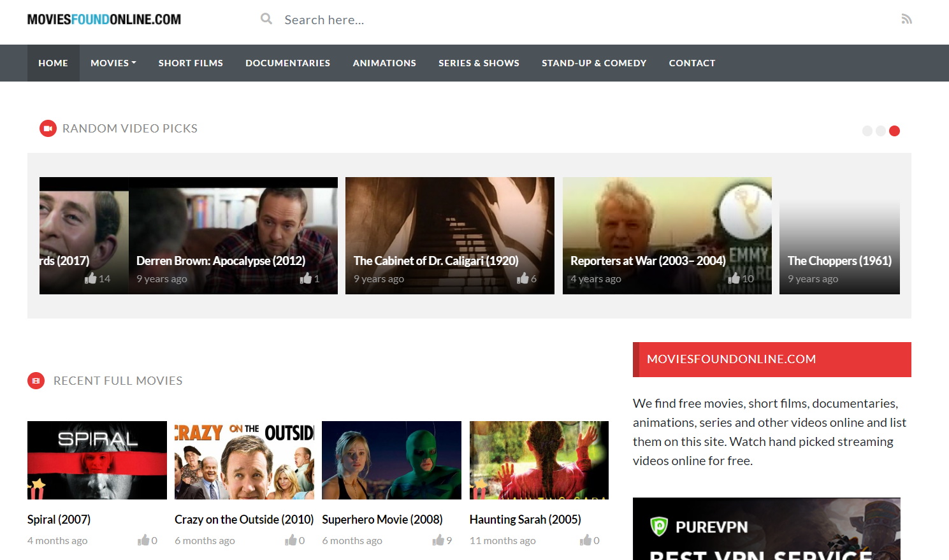Open Spiral (2007) title link
Viewport: 949px width, 560px height.
coord(59,519)
